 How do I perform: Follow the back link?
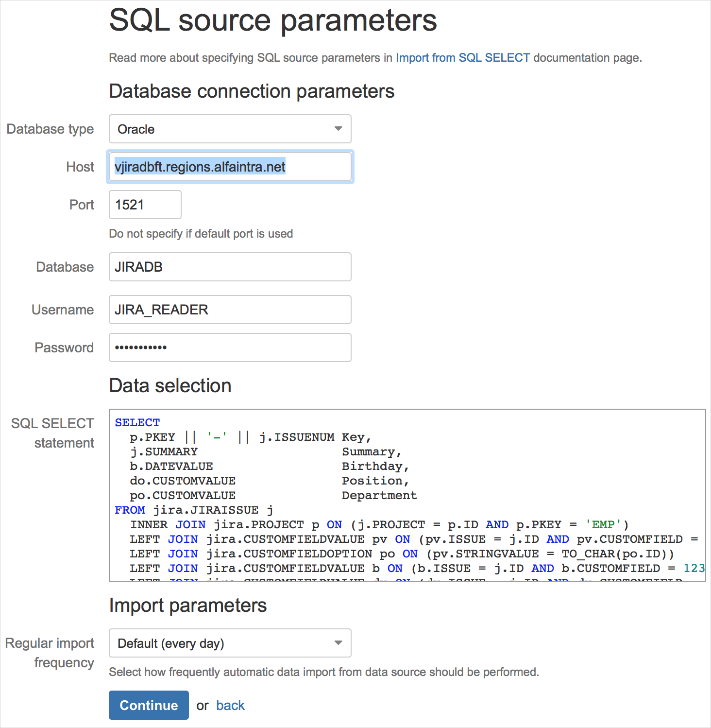click(230, 705)
